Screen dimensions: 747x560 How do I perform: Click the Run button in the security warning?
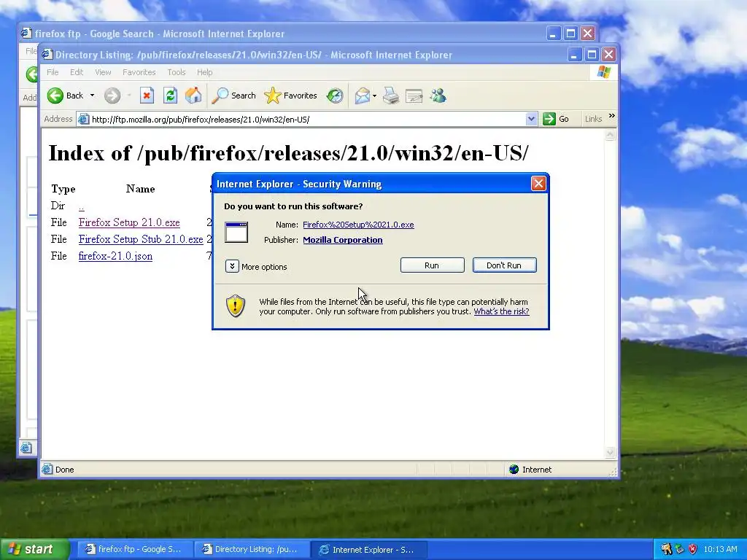coord(432,265)
